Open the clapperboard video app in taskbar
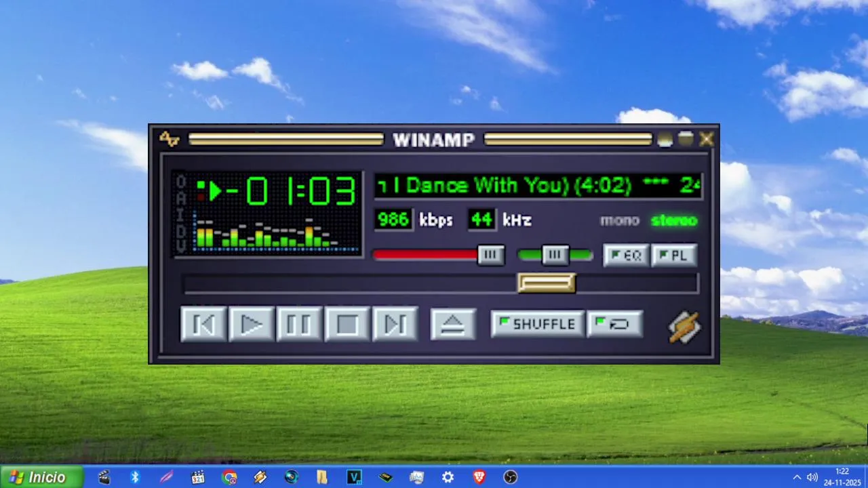 click(x=104, y=477)
